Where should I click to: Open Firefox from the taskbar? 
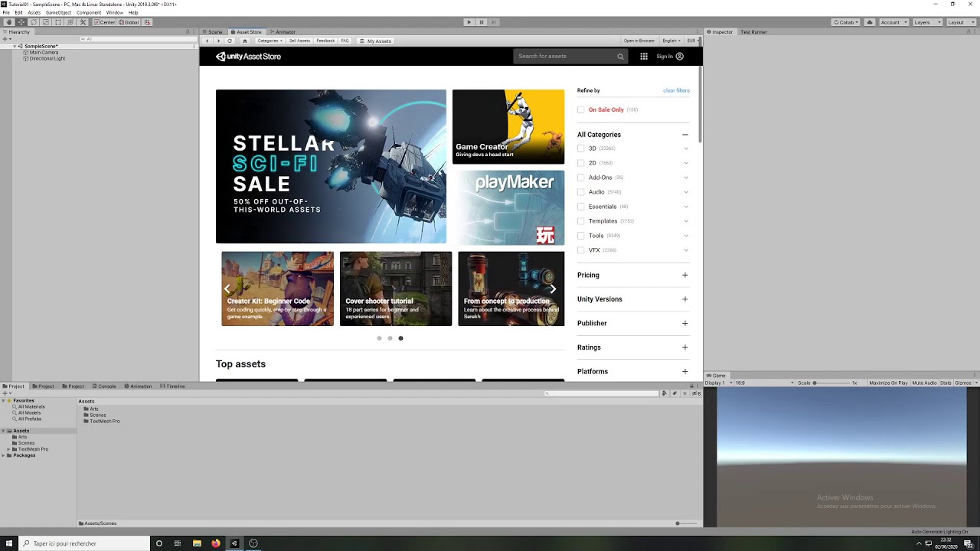216,543
